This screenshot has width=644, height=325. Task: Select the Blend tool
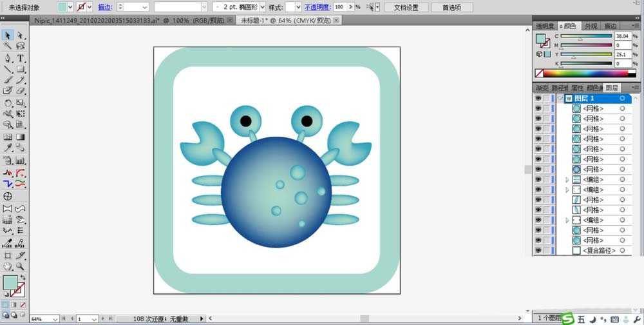coord(21,147)
